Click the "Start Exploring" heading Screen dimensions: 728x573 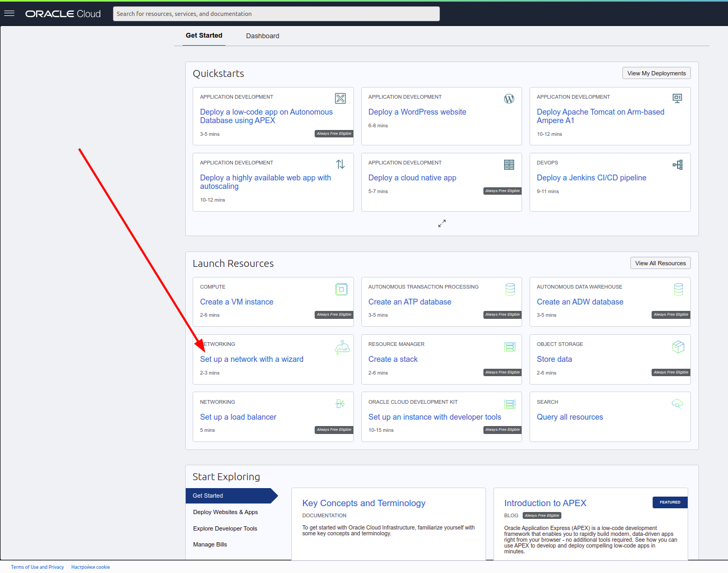(226, 477)
